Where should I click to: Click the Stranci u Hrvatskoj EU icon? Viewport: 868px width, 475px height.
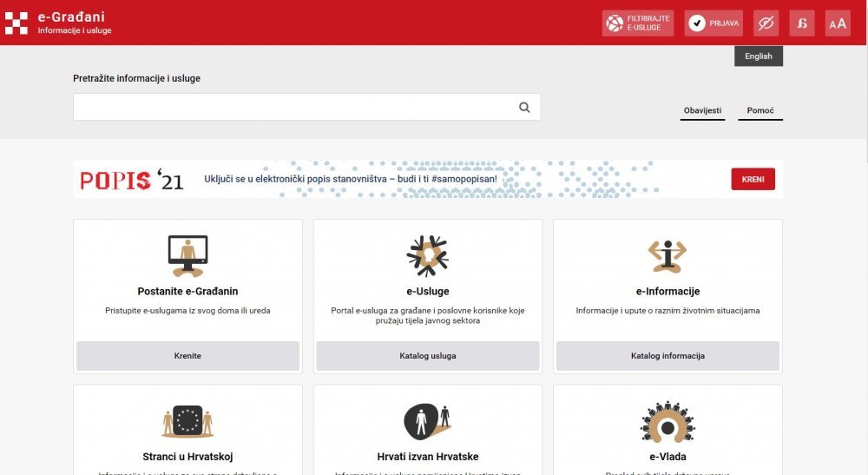point(187,421)
